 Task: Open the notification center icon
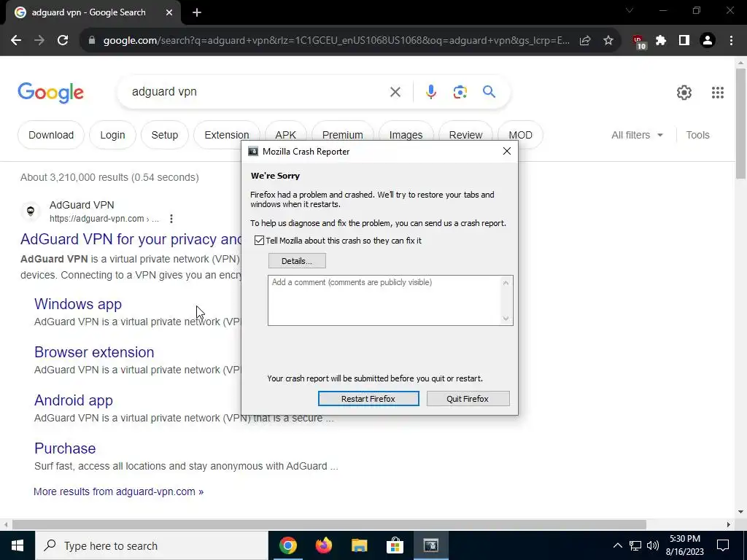(x=723, y=545)
